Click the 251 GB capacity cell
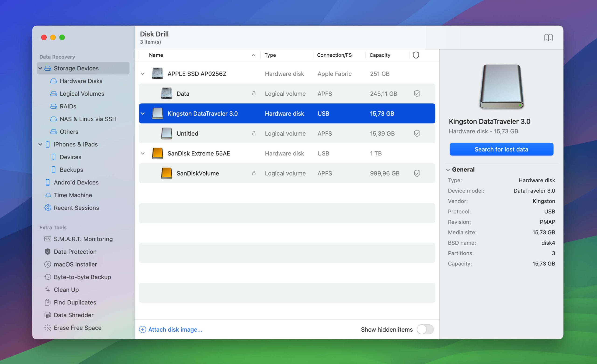 [x=380, y=74]
